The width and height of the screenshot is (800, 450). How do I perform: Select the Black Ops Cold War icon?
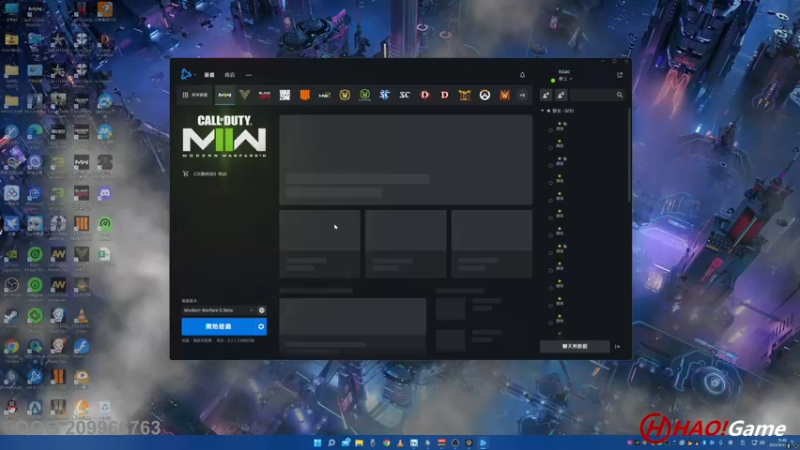pos(264,95)
